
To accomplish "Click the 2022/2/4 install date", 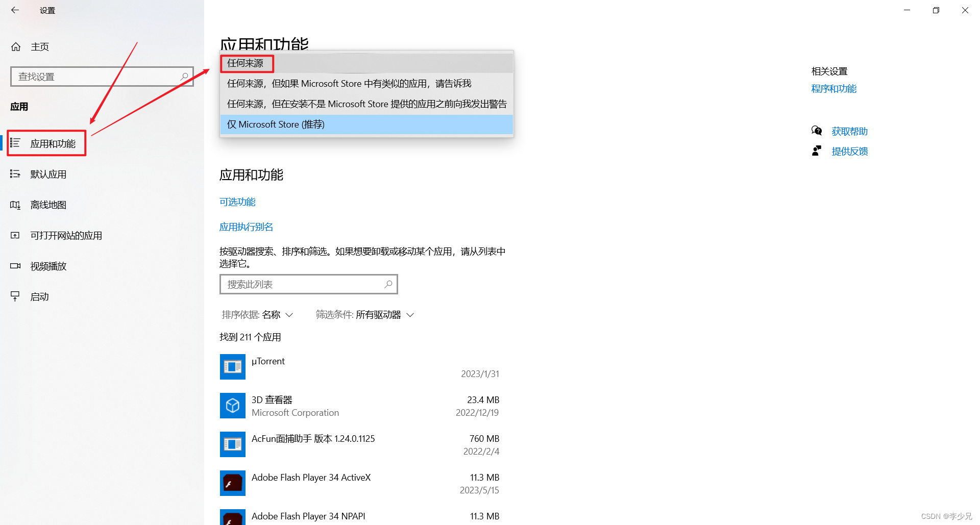I will 481,452.
